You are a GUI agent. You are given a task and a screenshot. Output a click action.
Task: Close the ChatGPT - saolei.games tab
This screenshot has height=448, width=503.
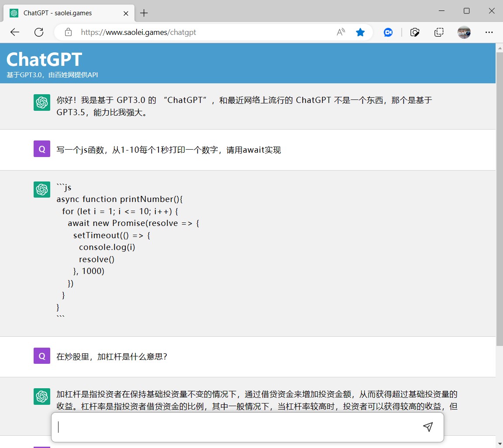coord(126,13)
